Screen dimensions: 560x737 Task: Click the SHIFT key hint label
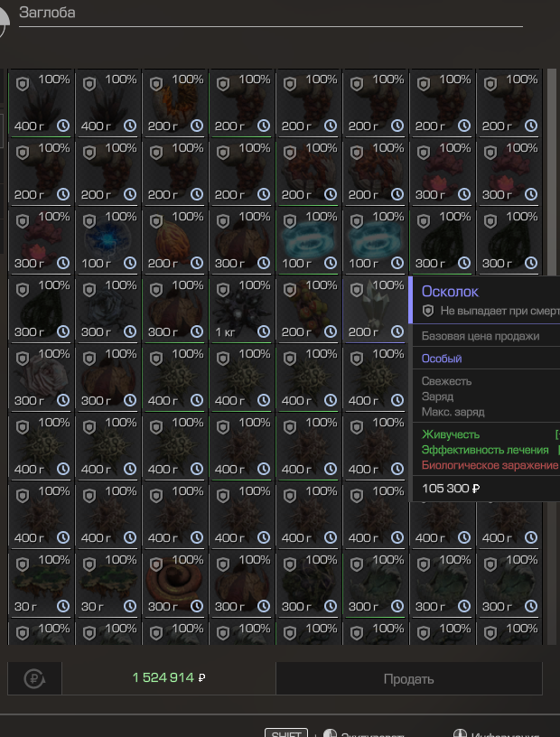click(x=285, y=732)
